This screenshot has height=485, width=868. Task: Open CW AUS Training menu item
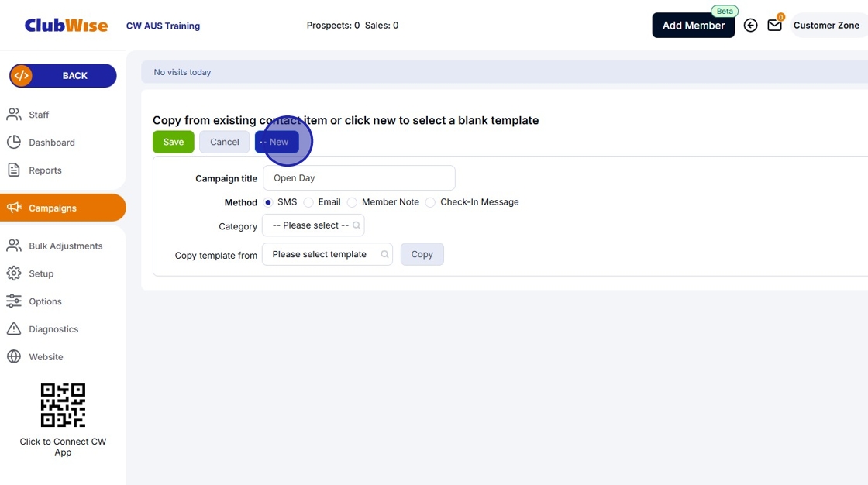pos(163,25)
